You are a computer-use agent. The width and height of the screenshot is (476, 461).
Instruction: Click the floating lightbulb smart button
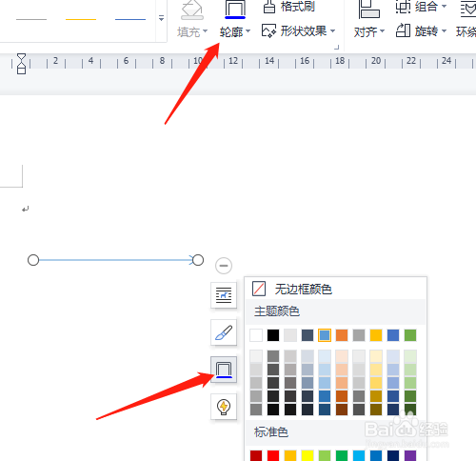(224, 407)
